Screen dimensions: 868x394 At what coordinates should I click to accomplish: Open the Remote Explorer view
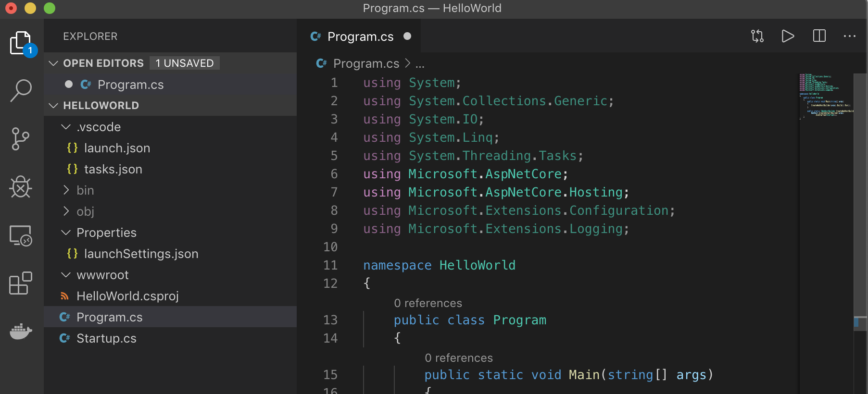coord(21,236)
